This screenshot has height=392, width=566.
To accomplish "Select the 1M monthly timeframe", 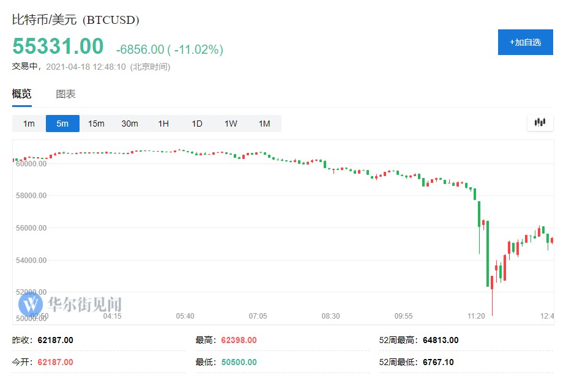I will point(264,124).
